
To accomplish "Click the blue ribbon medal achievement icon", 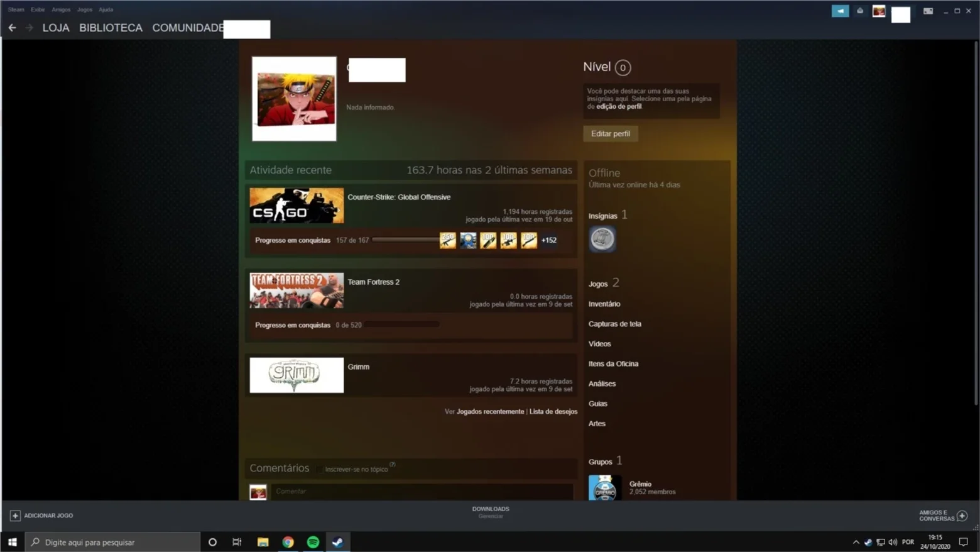I will click(x=468, y=240).
